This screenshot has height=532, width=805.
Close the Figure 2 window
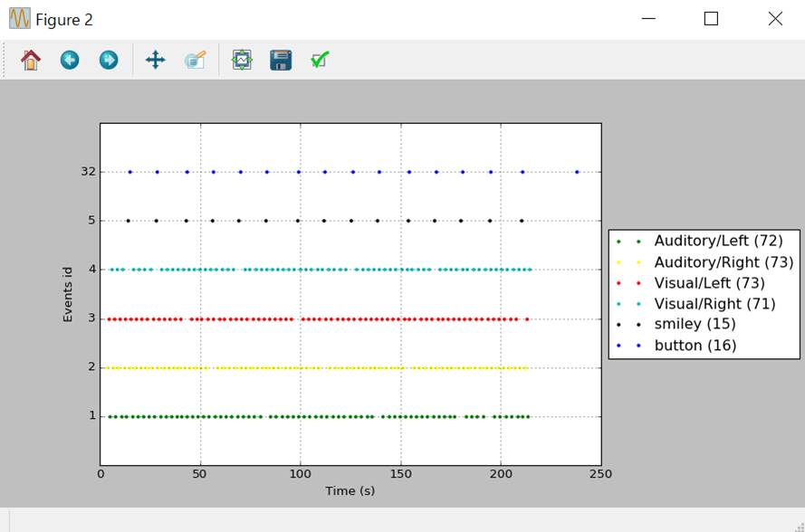click(775, 19)
